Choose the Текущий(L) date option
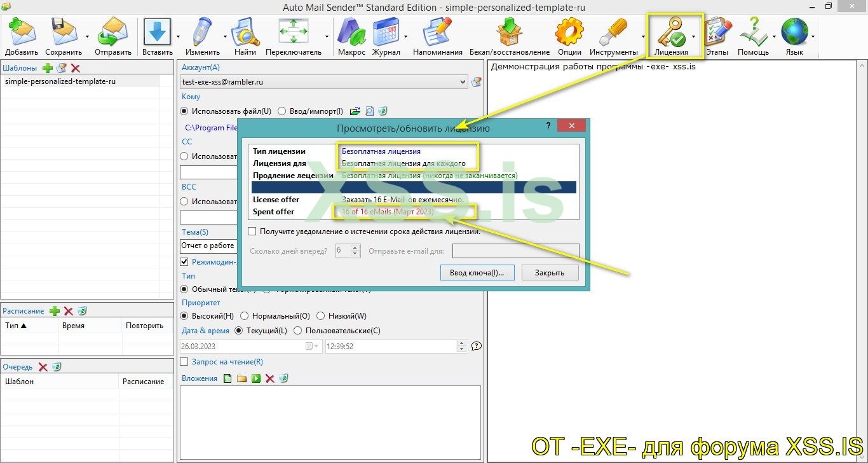868x463 pixels. click(239, 331)
